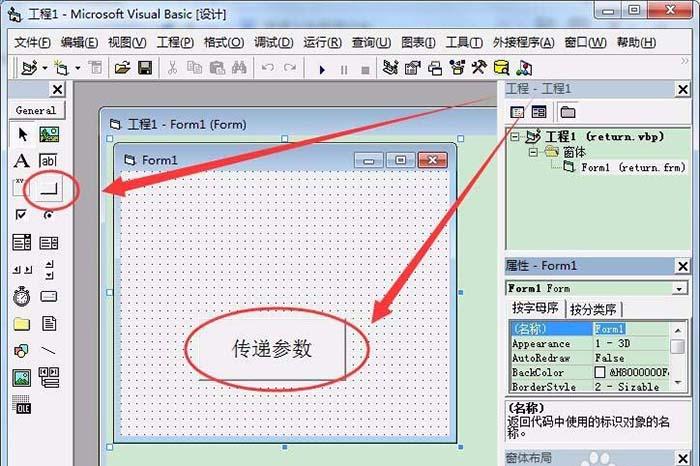Select the TextBox control tool
The image size is (700, 466).
click(x=48, y=161)
